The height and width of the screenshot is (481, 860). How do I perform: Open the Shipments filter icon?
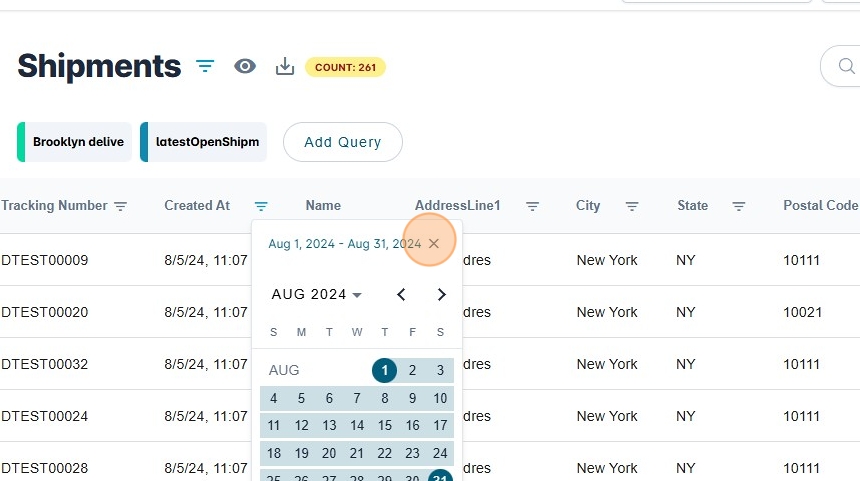tap(205, 66)
